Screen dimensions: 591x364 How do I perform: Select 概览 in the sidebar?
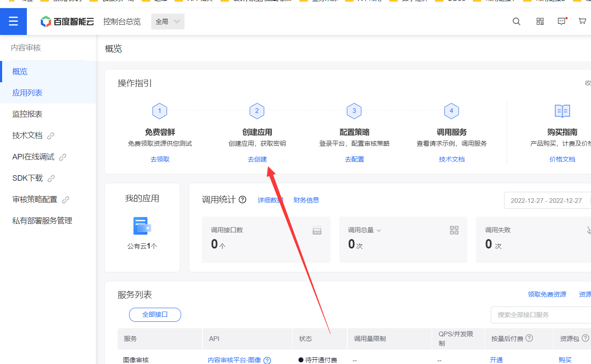click(48, 72)
